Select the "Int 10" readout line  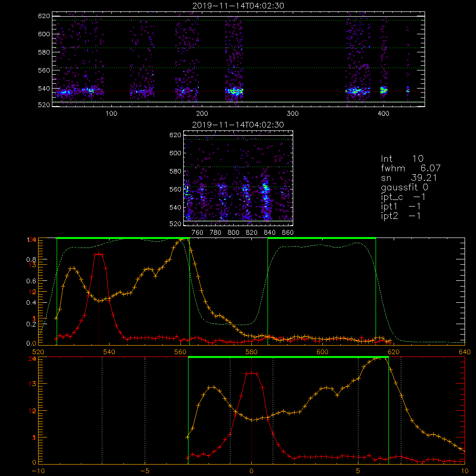point(402,159)
